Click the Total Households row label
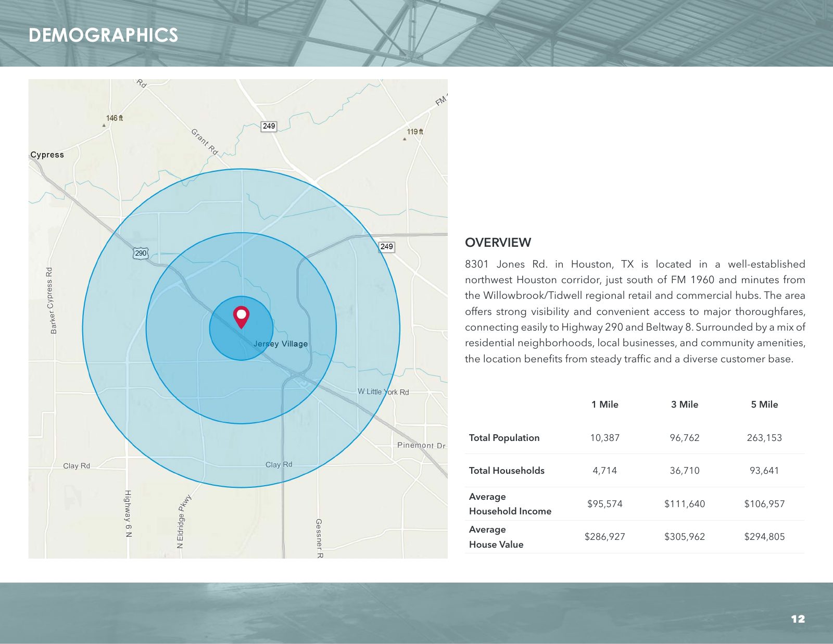Screen dimensions: 833x644 (507, 471)
